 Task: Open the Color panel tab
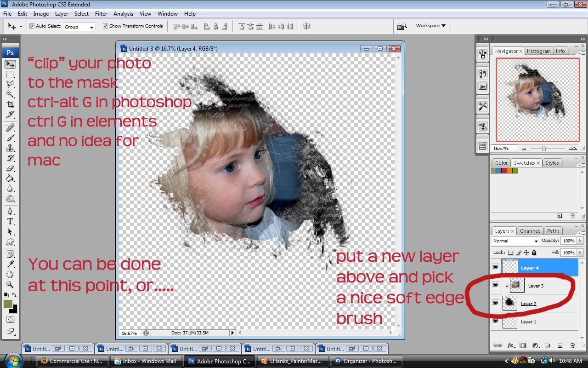point(501,163)
